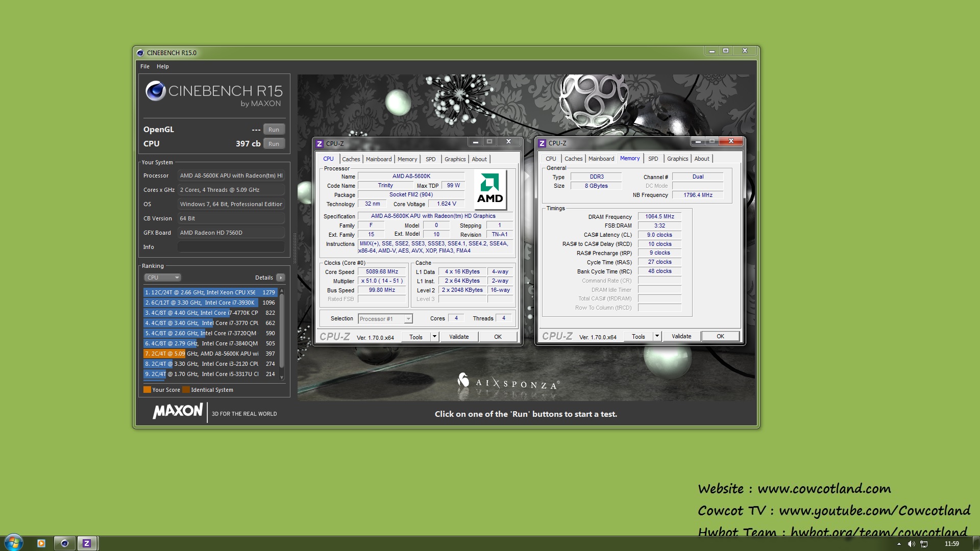Click the Core Voltage value 1.624 V
Viewport: 980px width, 551px height.
coord(447,204)
